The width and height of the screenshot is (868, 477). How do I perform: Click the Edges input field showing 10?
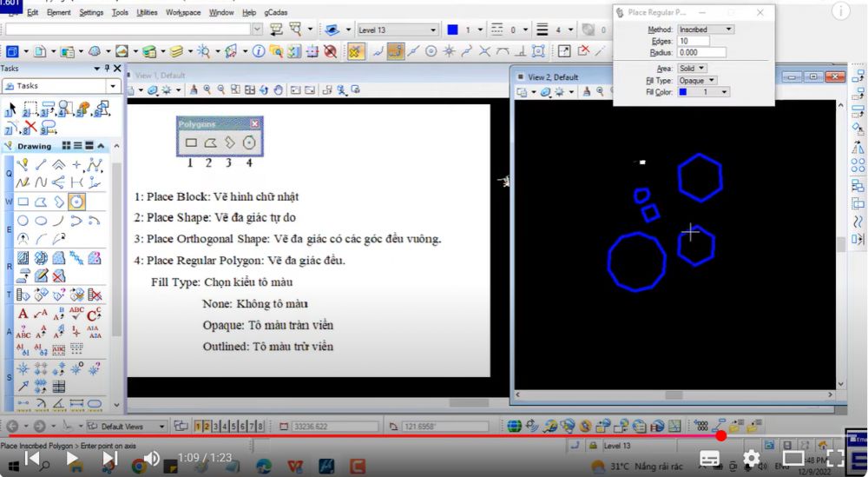coord(693,41)
